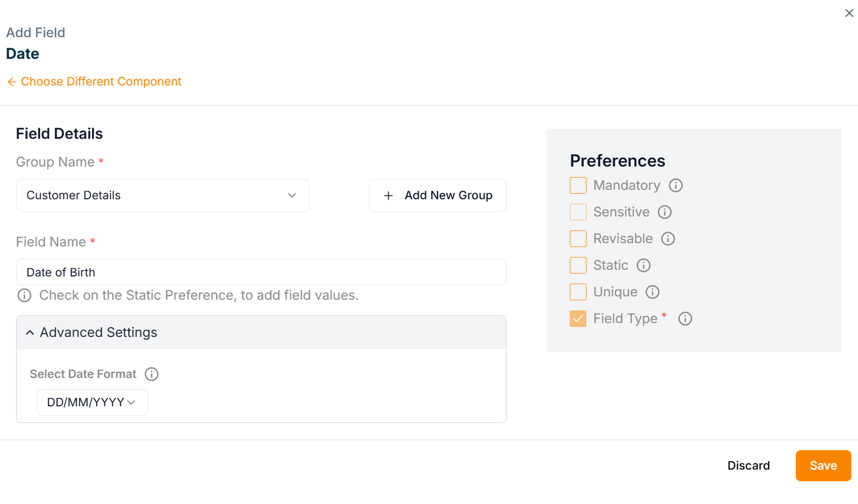Click the info icon beside Sensitive
The width and height of the screenshot is (858, 504).
(664, 212)
